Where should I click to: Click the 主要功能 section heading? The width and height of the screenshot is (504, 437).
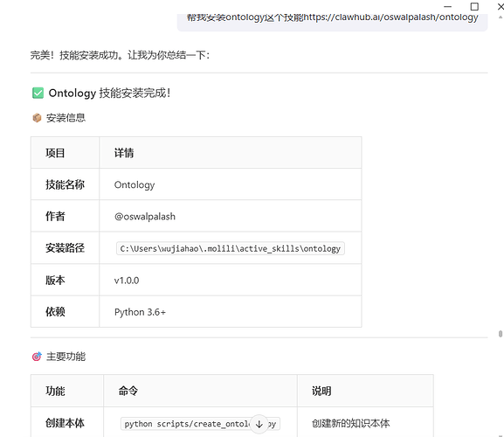66,357
